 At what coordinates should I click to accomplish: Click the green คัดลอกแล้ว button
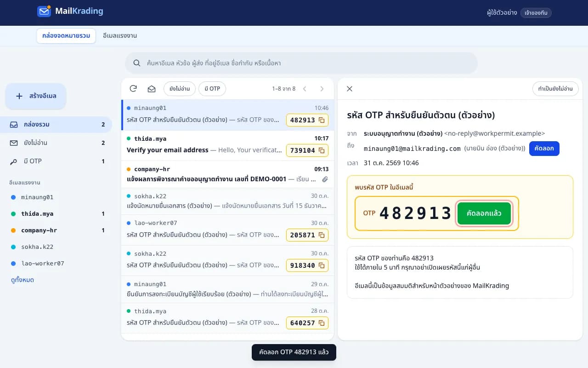coord(484,213)
